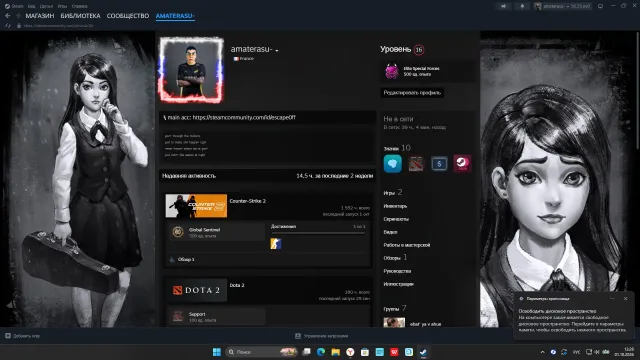Open notifications bell in Steam header
The height and width of the screenshot is (360, 640).
[x=522, y=6]
